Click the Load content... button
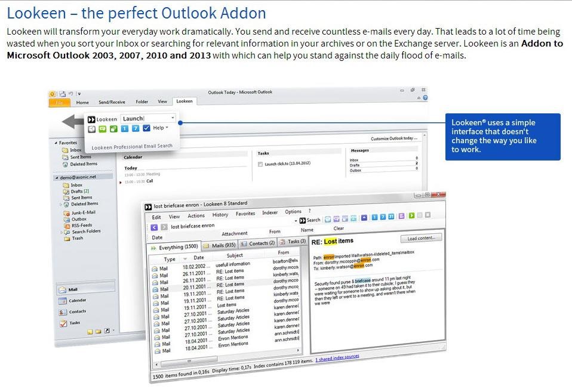 (421, 238)
